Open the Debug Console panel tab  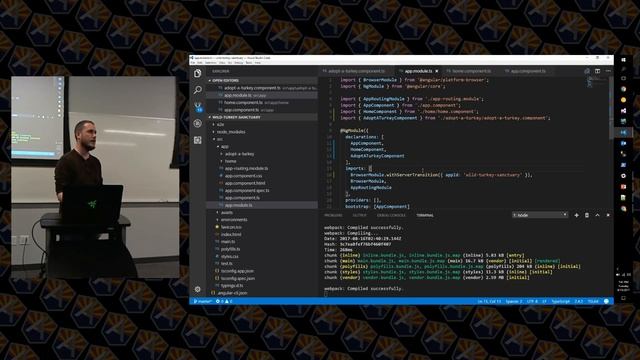pos(391,215)
